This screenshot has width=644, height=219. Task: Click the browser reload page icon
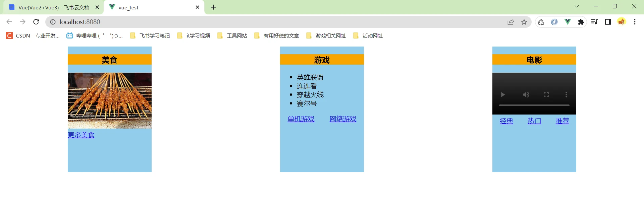(x=36, y=22)
